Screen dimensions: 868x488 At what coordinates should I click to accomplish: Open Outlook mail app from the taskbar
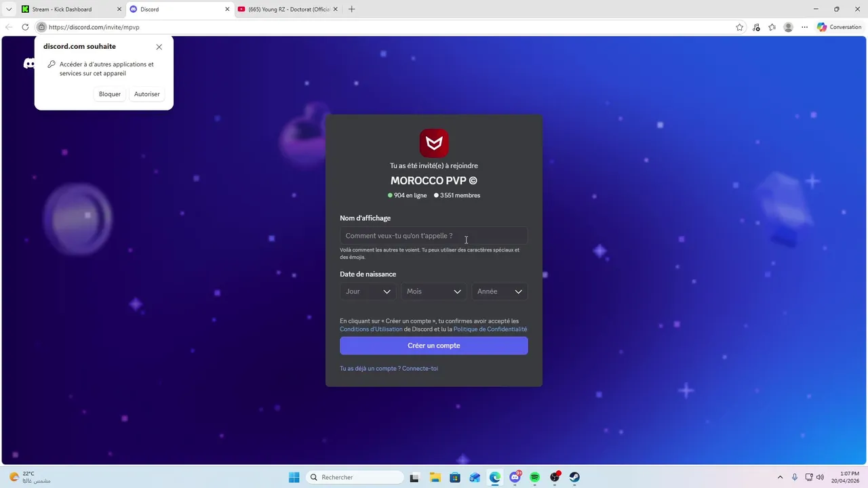click(x=475, y=477)
